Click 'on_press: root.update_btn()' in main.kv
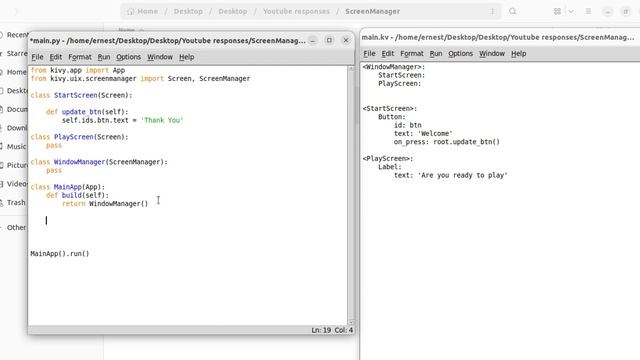This screenshot has width=640, height=360. tap(447, 142)
